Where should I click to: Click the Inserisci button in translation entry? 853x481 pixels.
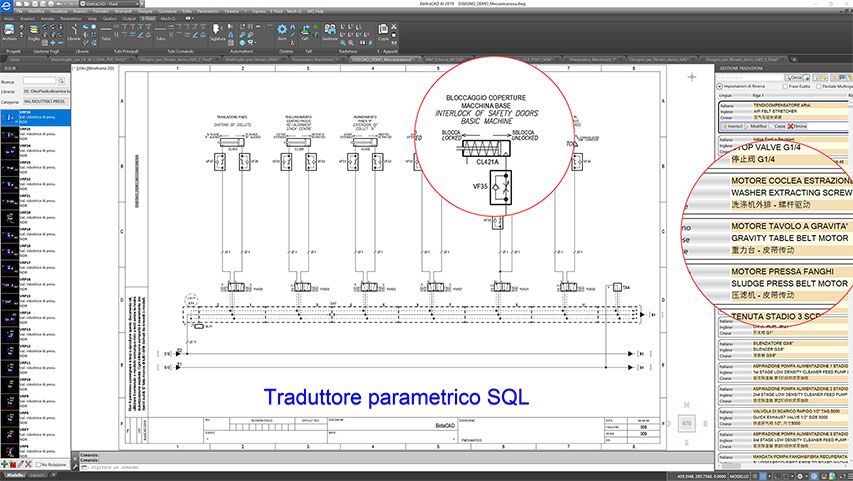732,126
